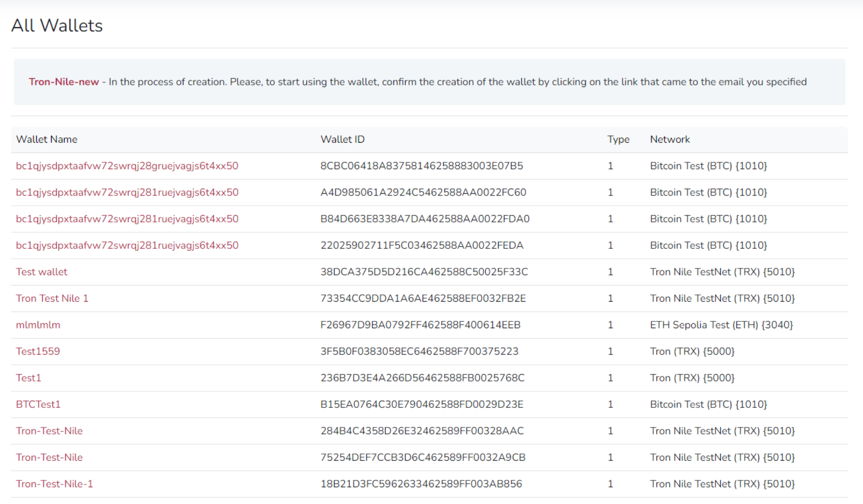Open Tron Test Nile 1 wallet
The image size is (863, 504).
pyautogui.click(x=52, y=298)
